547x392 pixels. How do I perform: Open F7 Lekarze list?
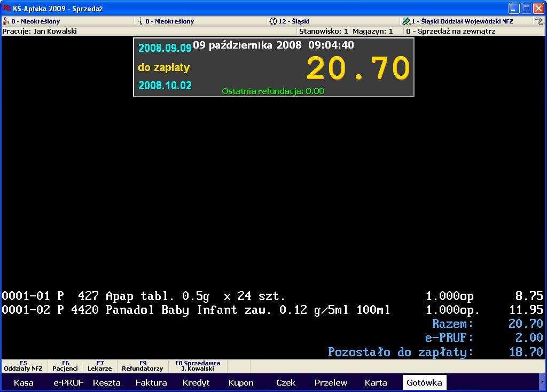click(x=100, y=366)
